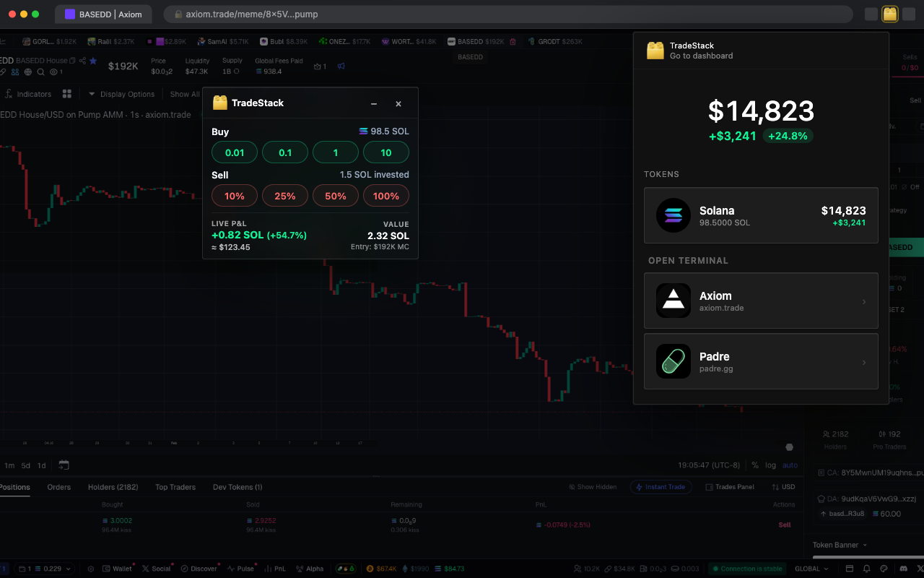924x578 pixels.
Task: Click the search magnifier icon under BASEDD
Action: (41, 72)
